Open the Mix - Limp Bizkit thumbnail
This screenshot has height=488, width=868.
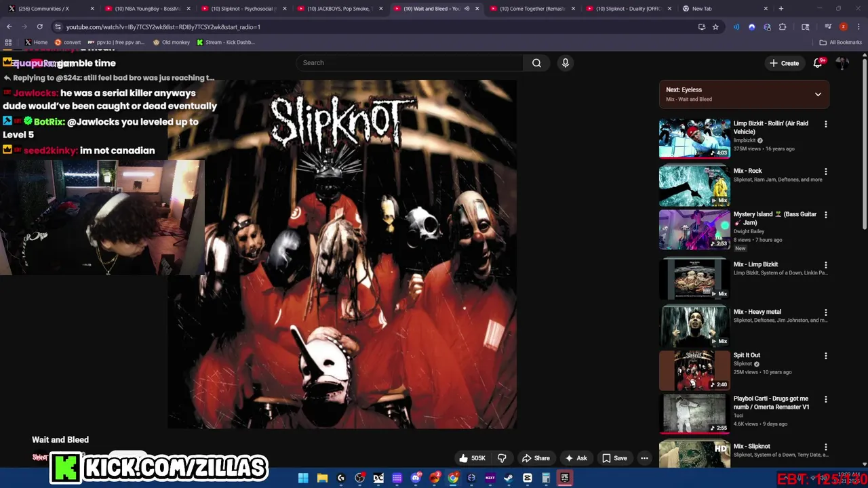click(694, 279)
